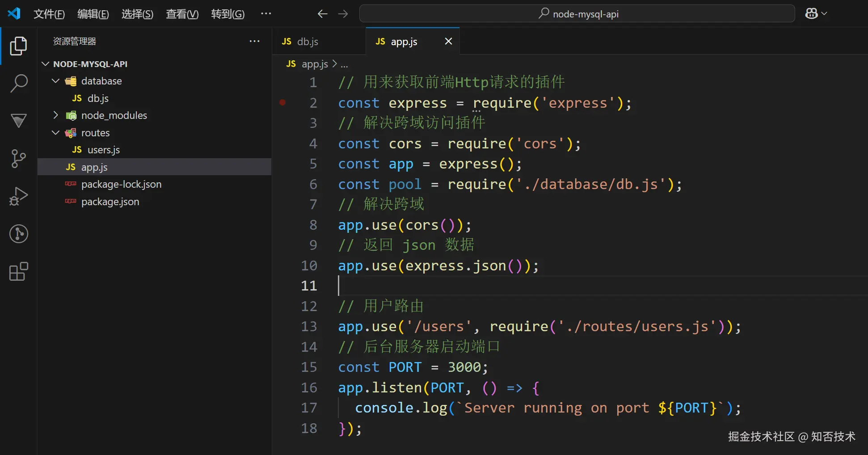Click the Copilot icon in title bar

pos(811,13)
